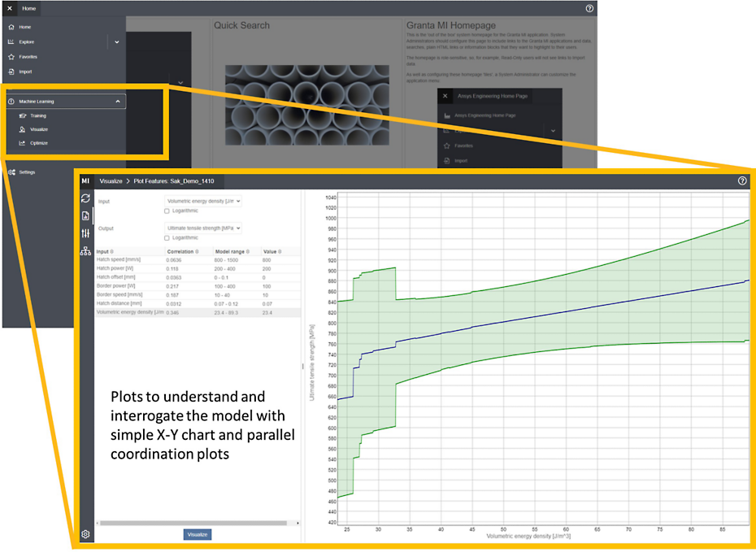Image resolution: width=756 pixels, height=552 pixels.
Task: Click info icon beside Input column header
Action: [112, 252]
